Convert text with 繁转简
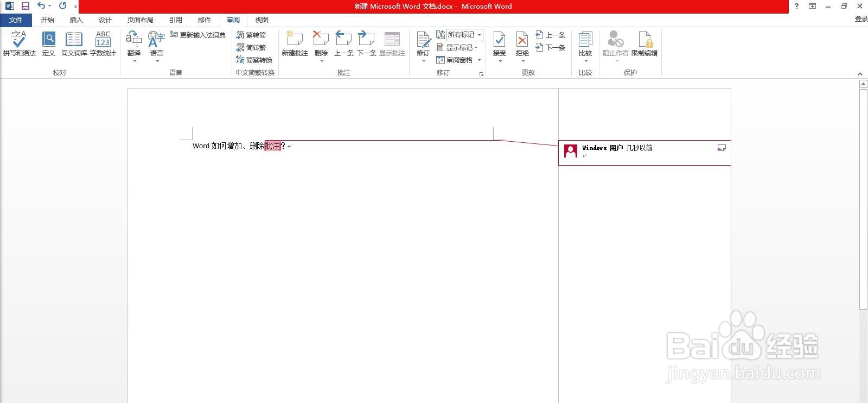This screenshot has width=868, height=403. click(251, 35)
